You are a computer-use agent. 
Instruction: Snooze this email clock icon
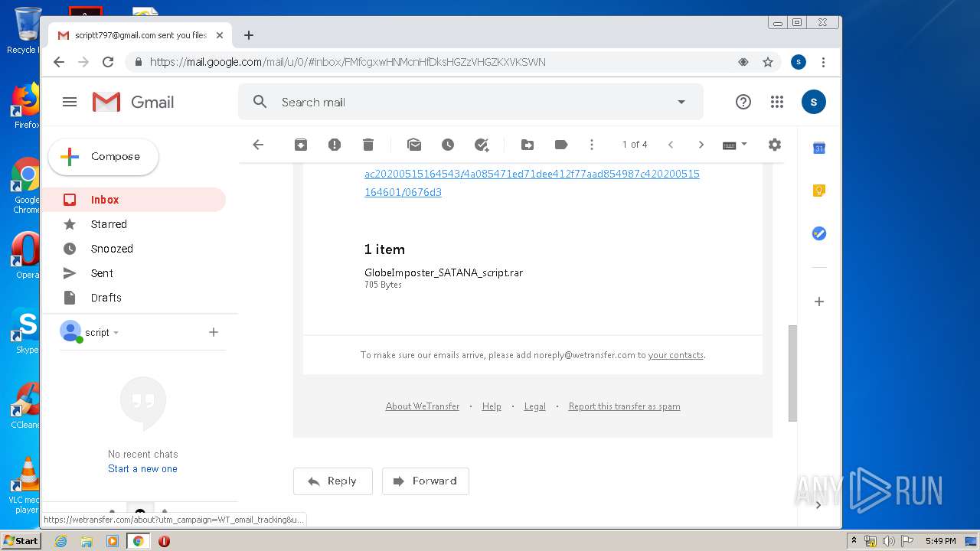point(448,145)
